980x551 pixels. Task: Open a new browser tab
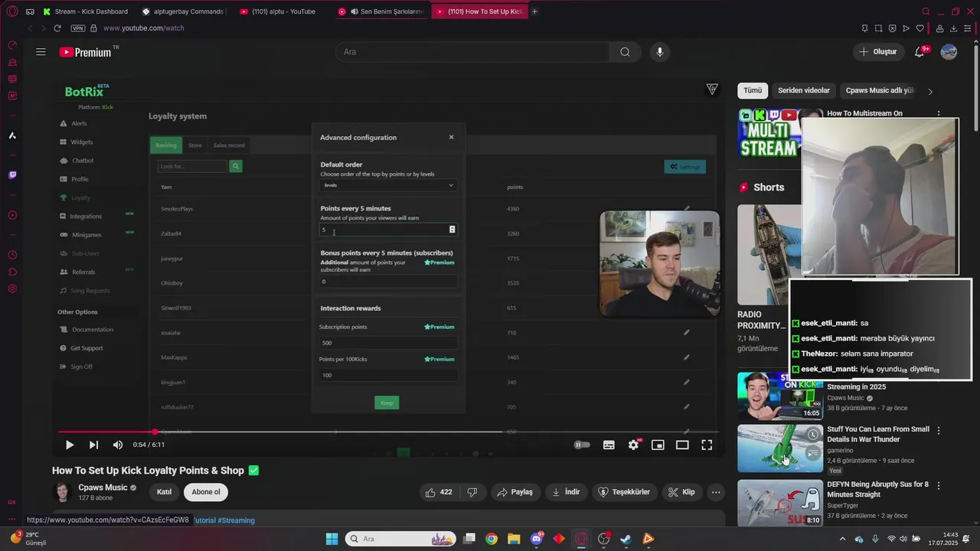[534, 11]
